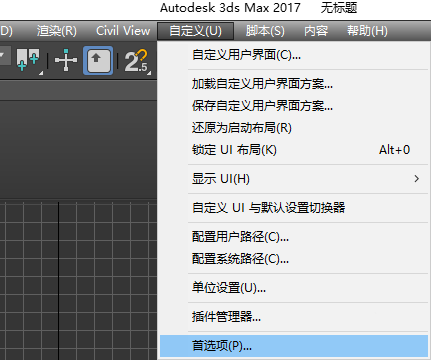Choose 配置用户路径(C)...
The width and height of the screenshot is (431, 360).
coord(293,237)
